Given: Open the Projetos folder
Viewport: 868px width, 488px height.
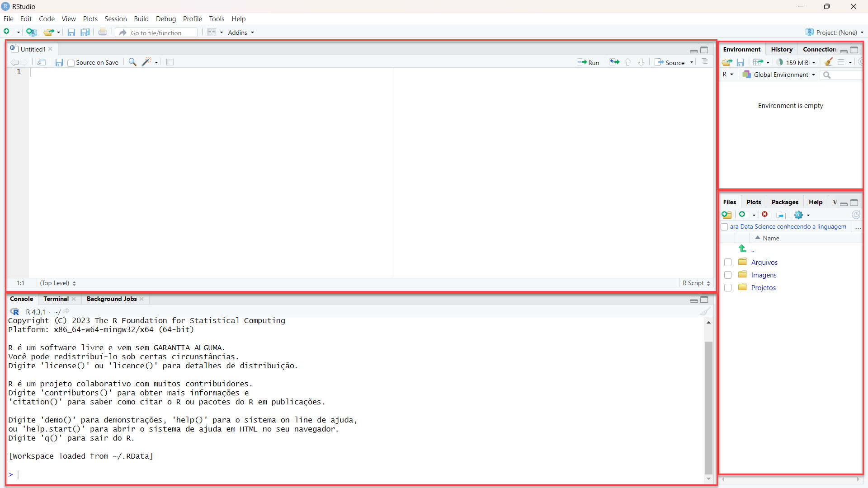Looking at the screenshot, I should [x=764, y=288].
